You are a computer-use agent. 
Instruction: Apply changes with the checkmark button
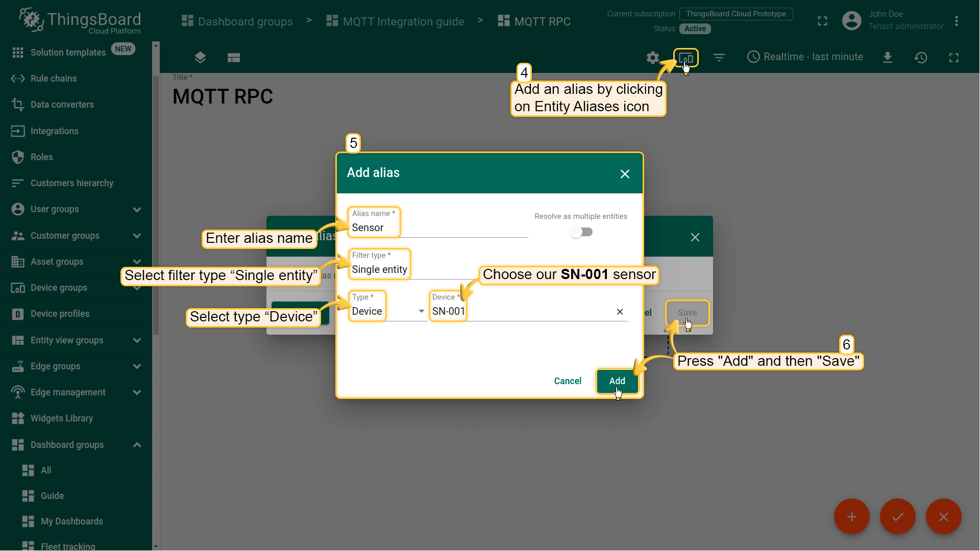click(x=897, y=516)
